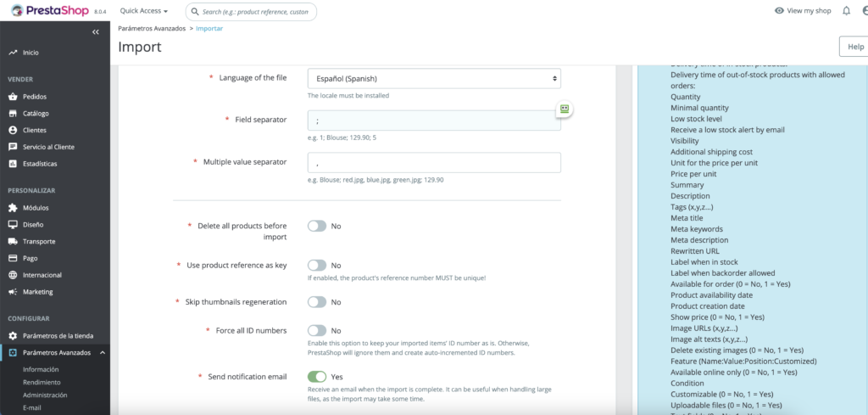The image size is (868, 415).
Task: Click the View my shop link
Action: (803, 11)
